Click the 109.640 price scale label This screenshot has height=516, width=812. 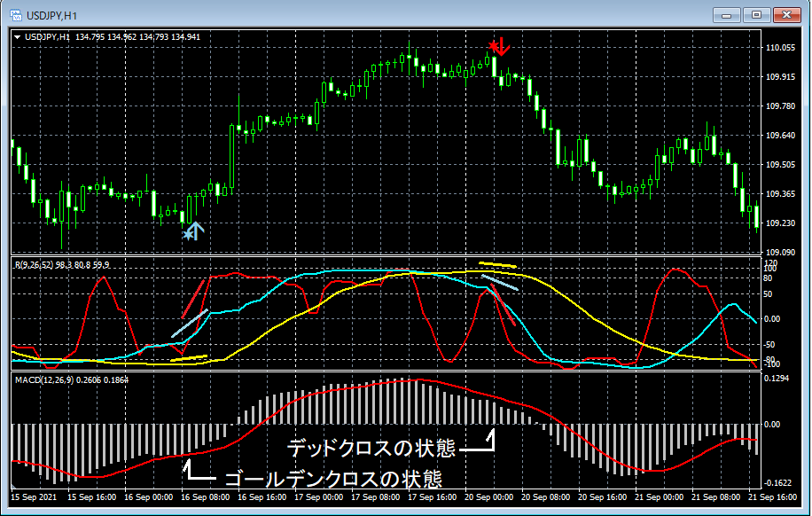(x=780, y=136)
